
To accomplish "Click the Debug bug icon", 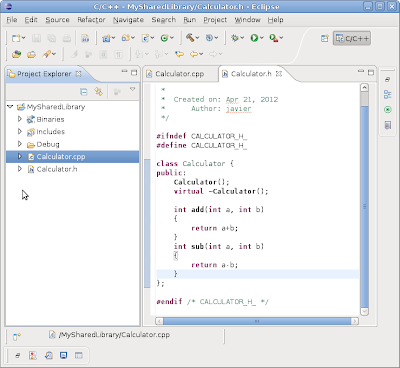I will pyautogui.click(x=235, y=38).
